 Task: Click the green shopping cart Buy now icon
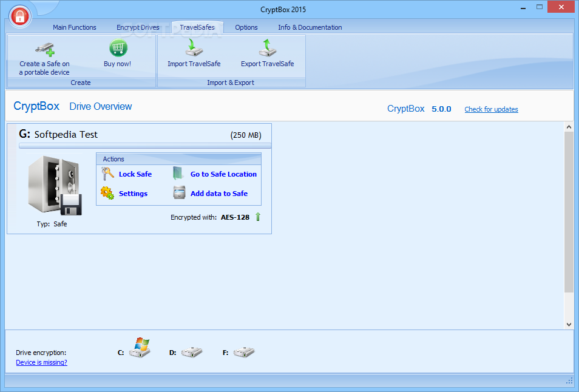coord(118,48)
